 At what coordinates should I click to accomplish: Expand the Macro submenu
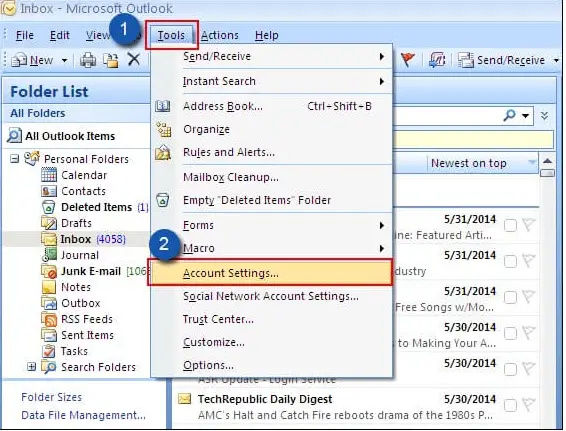382,248
